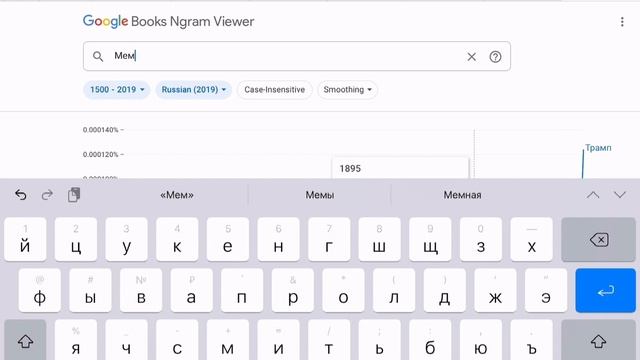
Task: Tap the ъ key
Action: [x=531, y=340]
